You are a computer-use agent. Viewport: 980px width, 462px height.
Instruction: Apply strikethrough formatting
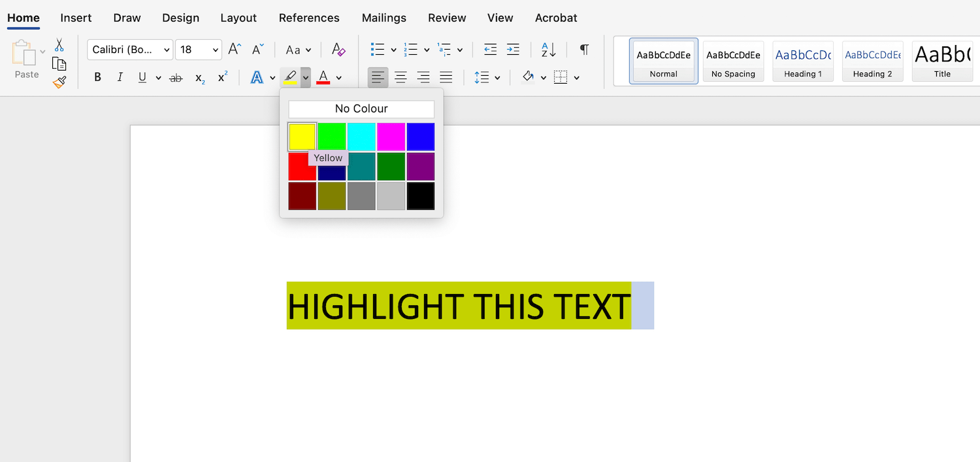pyautogui.click(x=176, y=78)
